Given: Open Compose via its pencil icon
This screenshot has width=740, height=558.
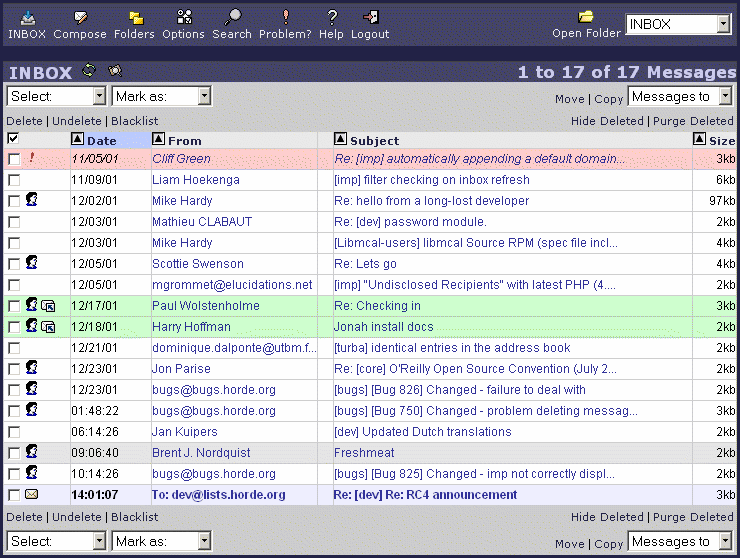Looking at the screenshot, I should click(x=80, y=18).
